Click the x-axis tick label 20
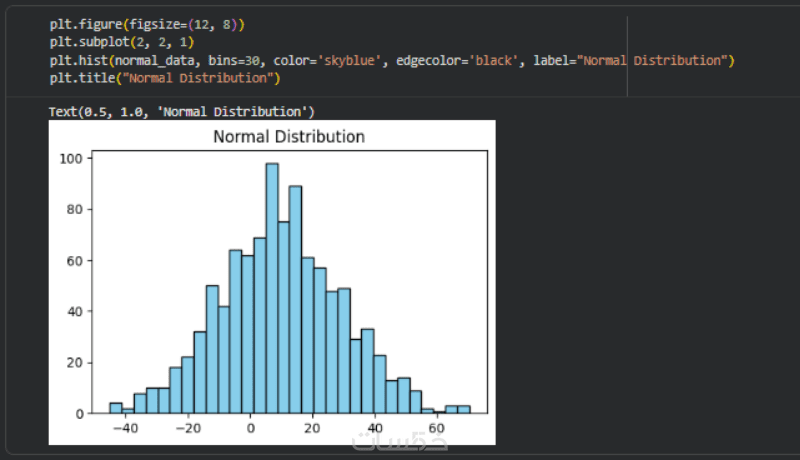Viewport: 800px width, 460px height. tap(313, 428)
